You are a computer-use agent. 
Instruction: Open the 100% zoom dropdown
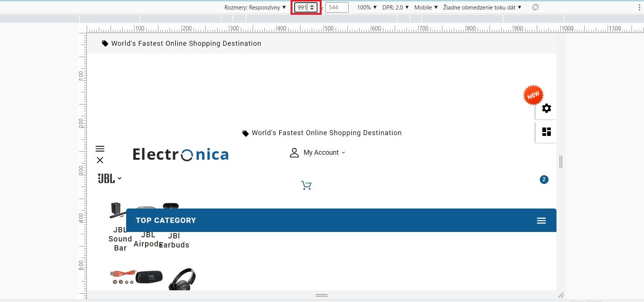(x=367, y=7)
